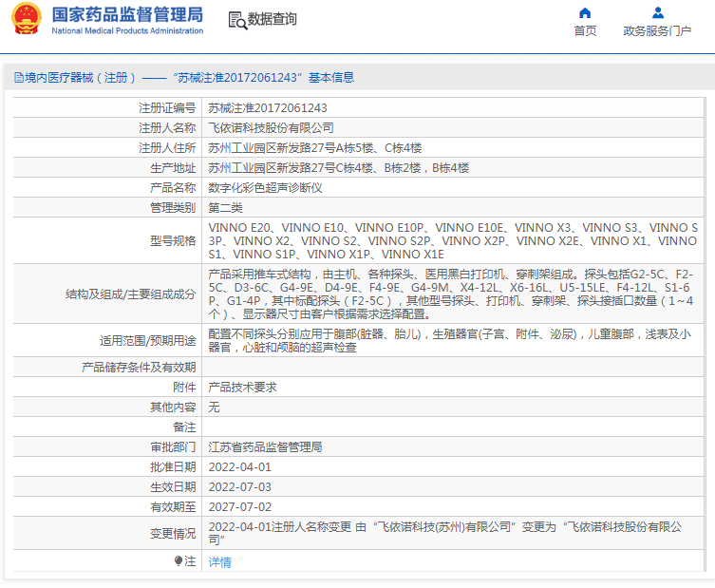
Task: Click the 首页 text link
Action: click(585, 31)
